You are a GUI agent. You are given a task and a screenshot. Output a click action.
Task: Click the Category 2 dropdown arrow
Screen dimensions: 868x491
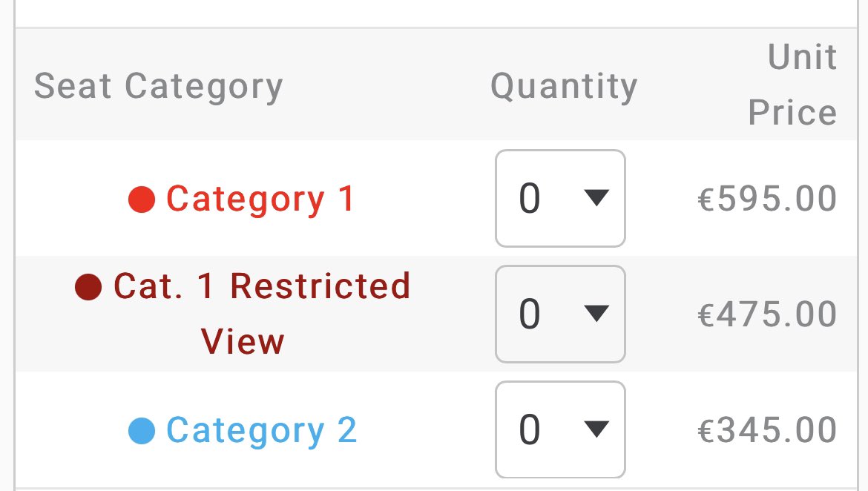pyautogui.click(x=596, y=429)
